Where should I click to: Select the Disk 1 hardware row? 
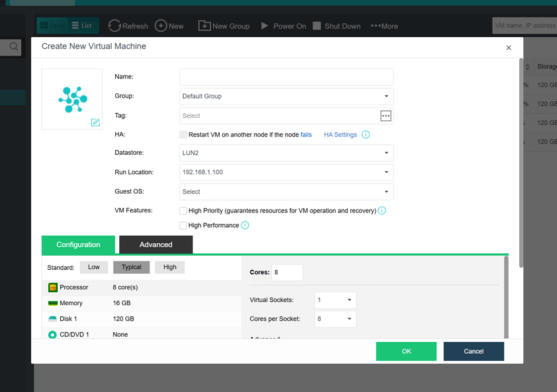[142, 319]
